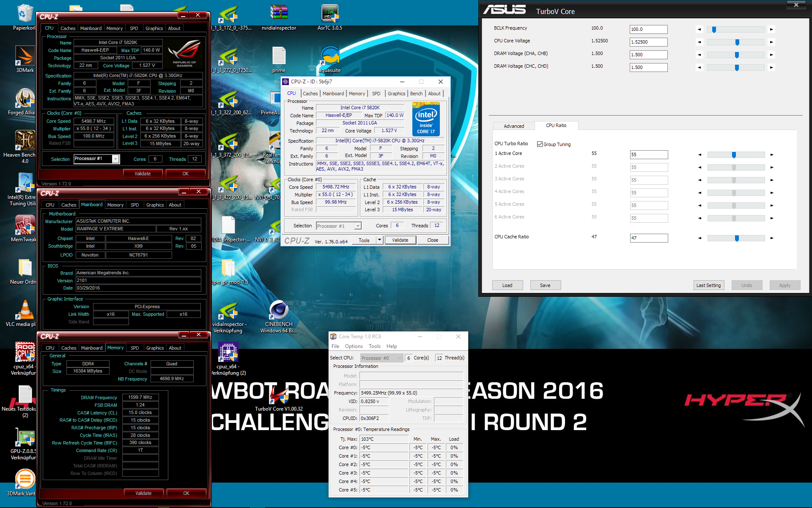Click Validate in bottom red CPU-Z Memory window

pos(143,493)
